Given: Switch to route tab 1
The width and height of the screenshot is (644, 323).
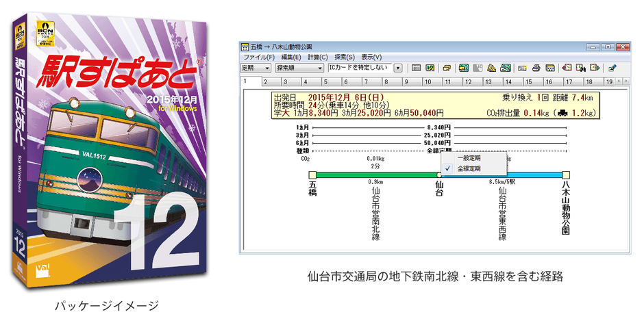Looking at the screenshot, I should tap(251, 81).
